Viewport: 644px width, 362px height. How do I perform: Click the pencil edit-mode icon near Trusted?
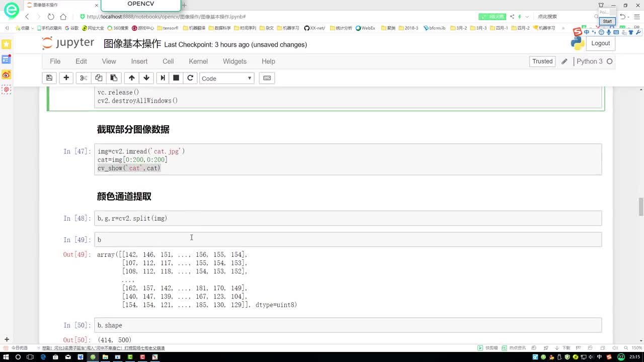(565, 61)
